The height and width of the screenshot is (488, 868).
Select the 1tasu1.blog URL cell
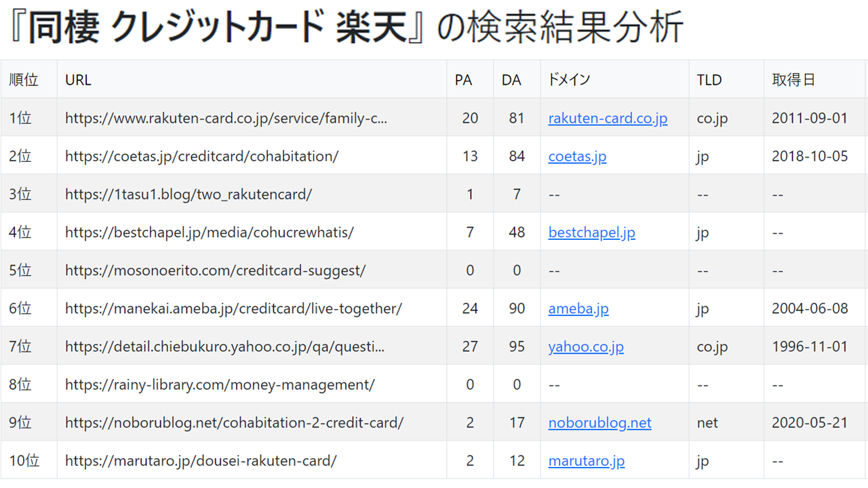252,194
